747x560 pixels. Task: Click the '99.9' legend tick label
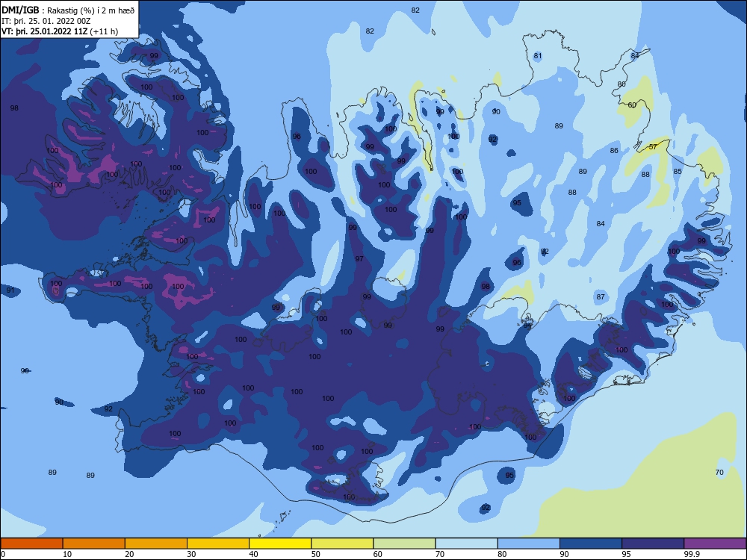tap(692, 554)
